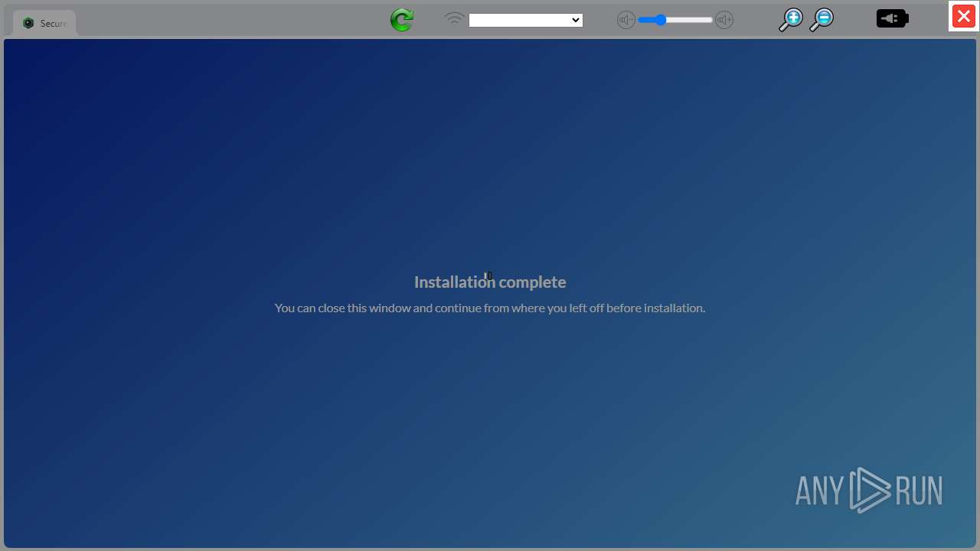980x551 pixels.
Task: Click the zoom out magnifier icon
Action: coord(822,20)
